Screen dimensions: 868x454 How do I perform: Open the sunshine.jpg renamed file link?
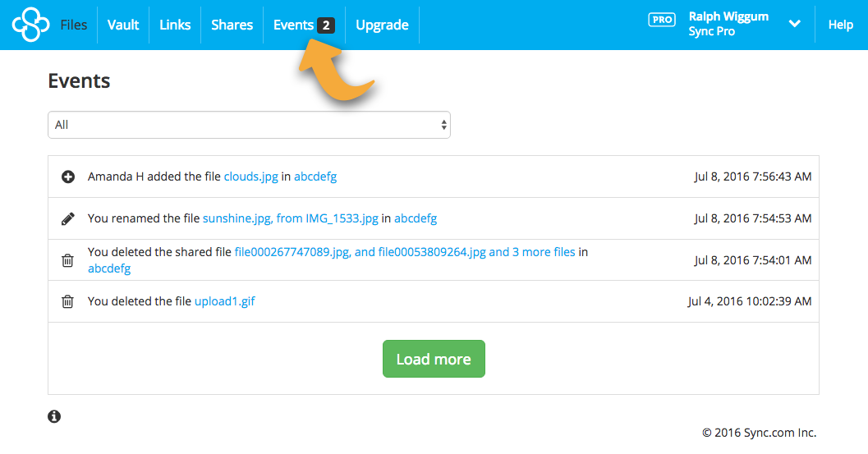tap(236, 218)
